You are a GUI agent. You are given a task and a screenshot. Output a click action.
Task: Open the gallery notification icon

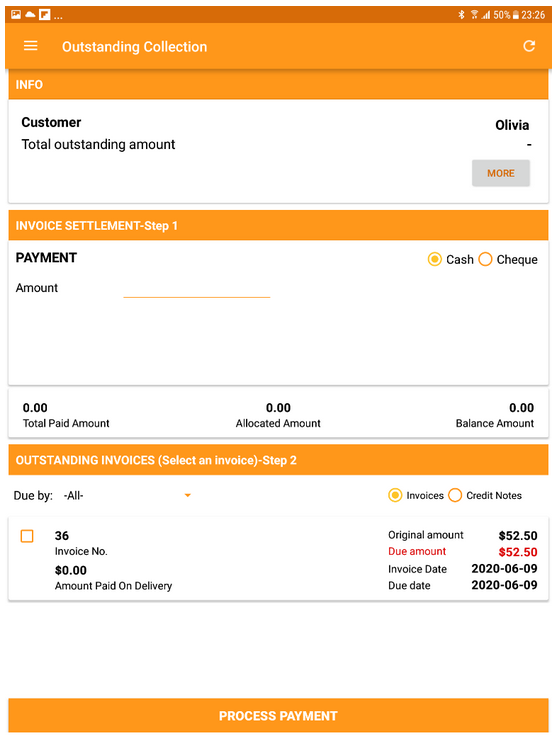pyautogui.click(x=16, y=15)
